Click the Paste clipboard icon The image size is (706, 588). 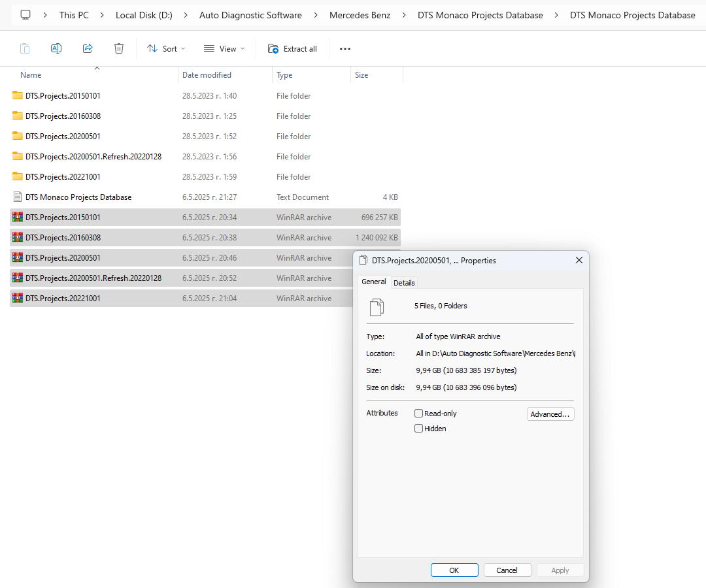point(25,48)
